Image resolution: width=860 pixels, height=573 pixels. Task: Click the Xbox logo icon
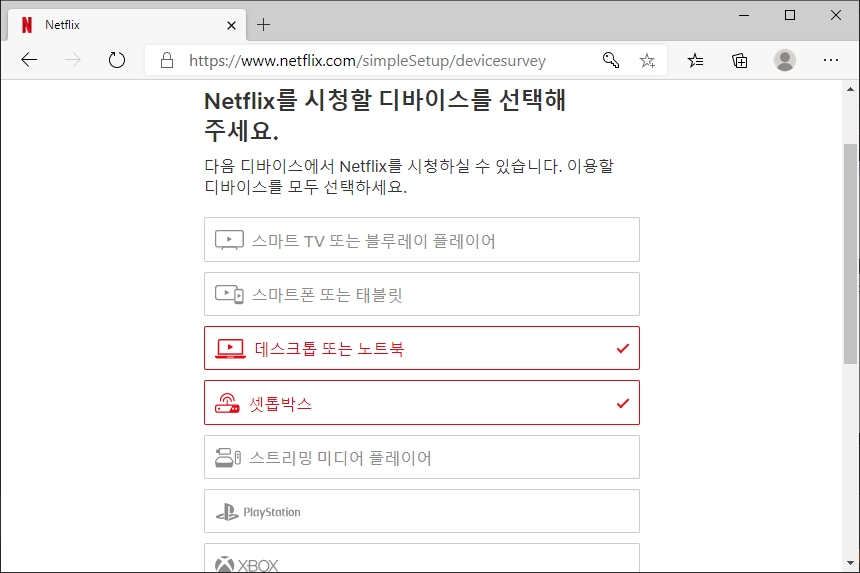click(224, 565)
